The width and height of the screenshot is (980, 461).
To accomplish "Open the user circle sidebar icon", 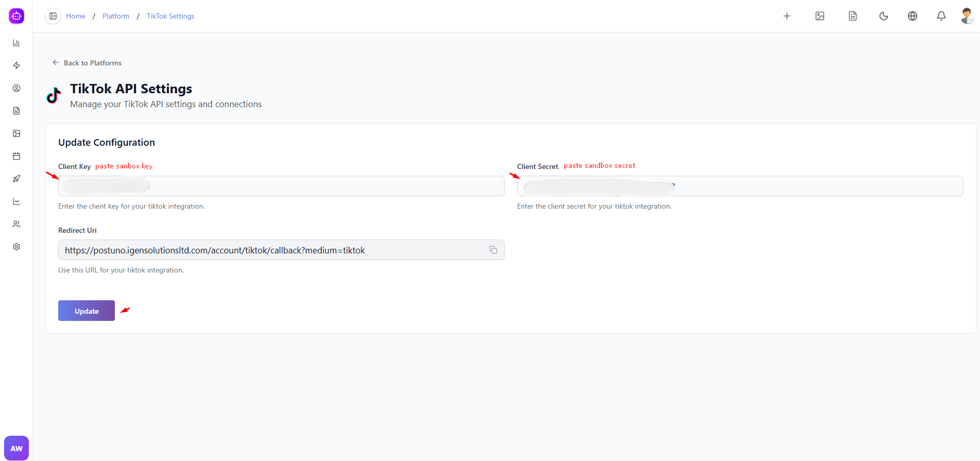I will click(16, 88).
